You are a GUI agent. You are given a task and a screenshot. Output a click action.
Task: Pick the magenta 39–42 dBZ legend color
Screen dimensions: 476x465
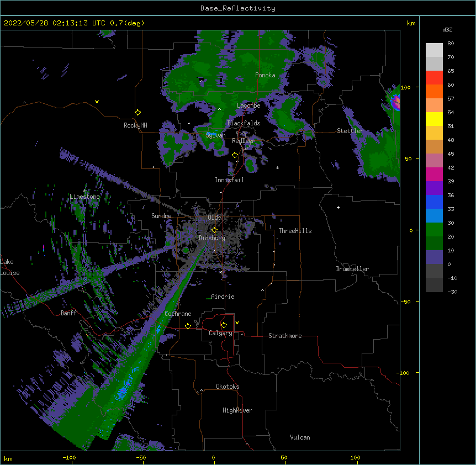(x=434, y=174)
